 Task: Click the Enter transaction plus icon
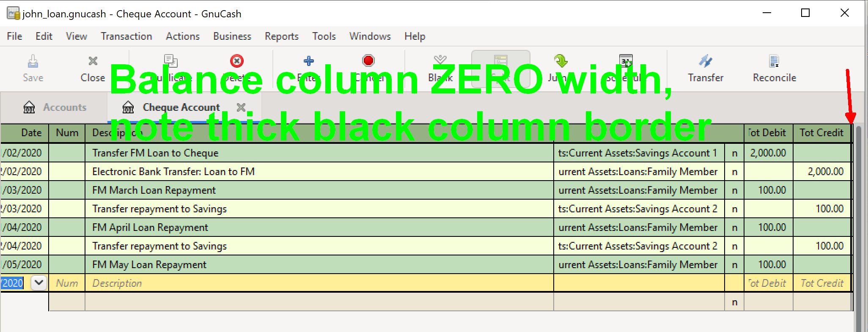point(309,61)
